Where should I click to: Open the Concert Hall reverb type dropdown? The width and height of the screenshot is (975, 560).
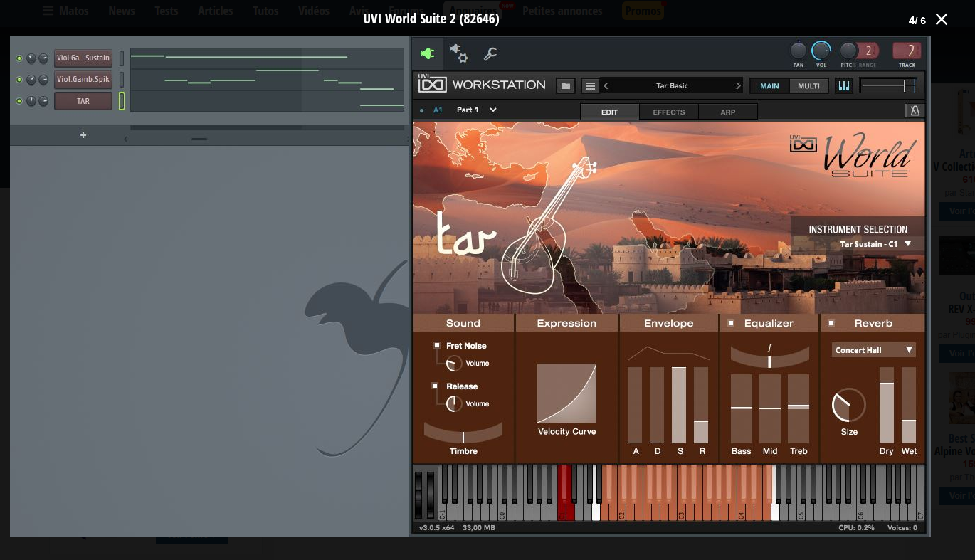tap(873, 350)
